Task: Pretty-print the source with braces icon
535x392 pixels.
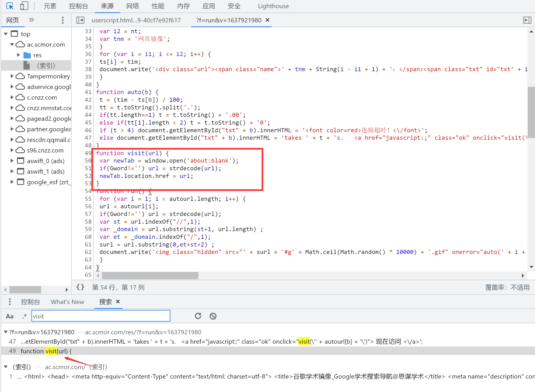Action: click(80, 287)
